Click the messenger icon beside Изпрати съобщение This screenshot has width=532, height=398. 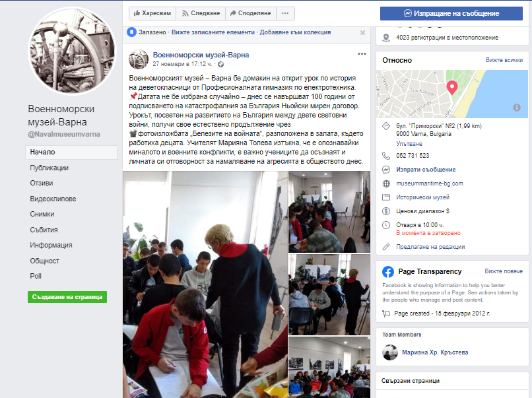coord(386,170)
